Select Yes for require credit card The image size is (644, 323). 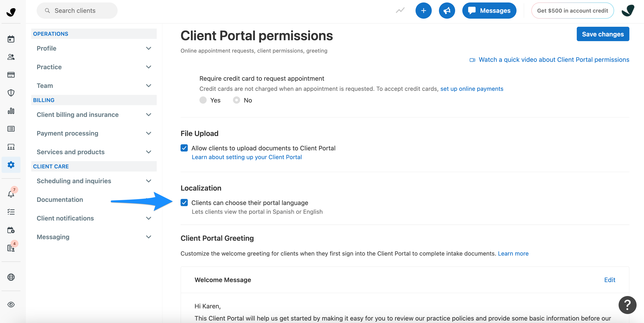coord(203,100)
